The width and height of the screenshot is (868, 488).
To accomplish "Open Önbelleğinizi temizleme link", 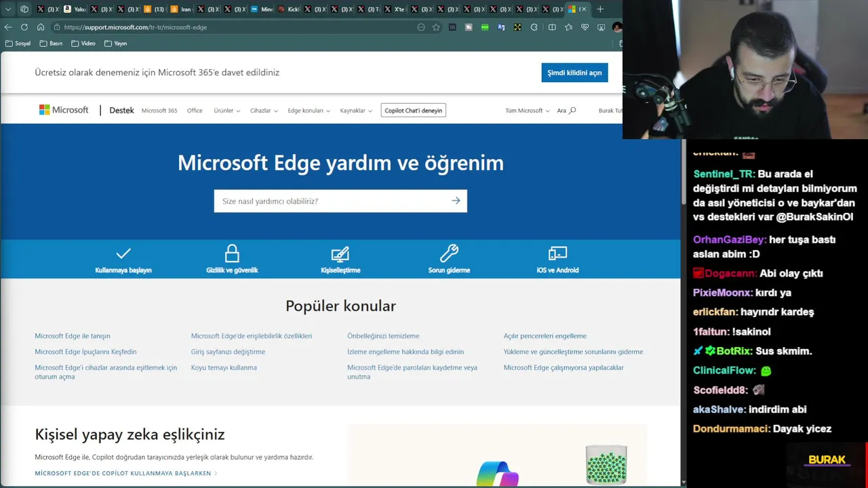I will [383, 335].
